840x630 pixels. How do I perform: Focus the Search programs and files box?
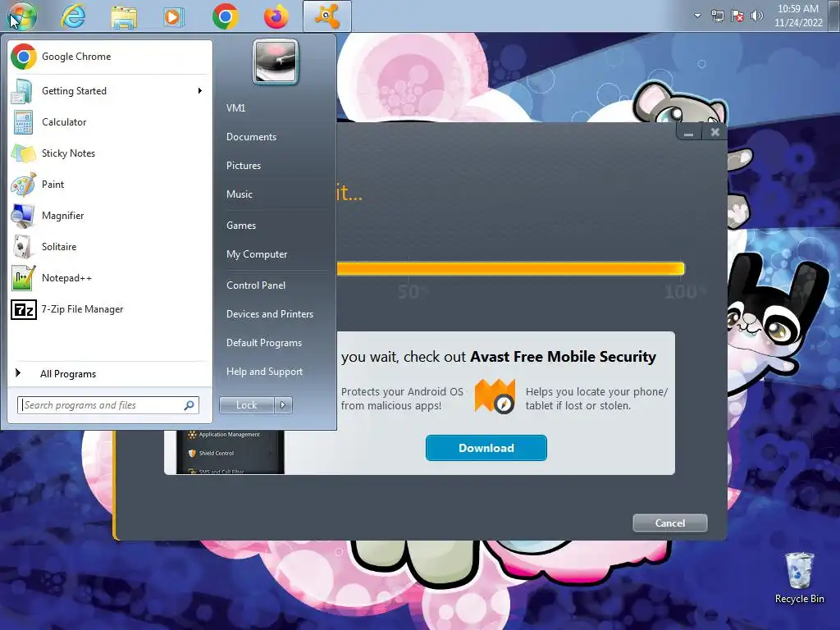coord(107,405)
